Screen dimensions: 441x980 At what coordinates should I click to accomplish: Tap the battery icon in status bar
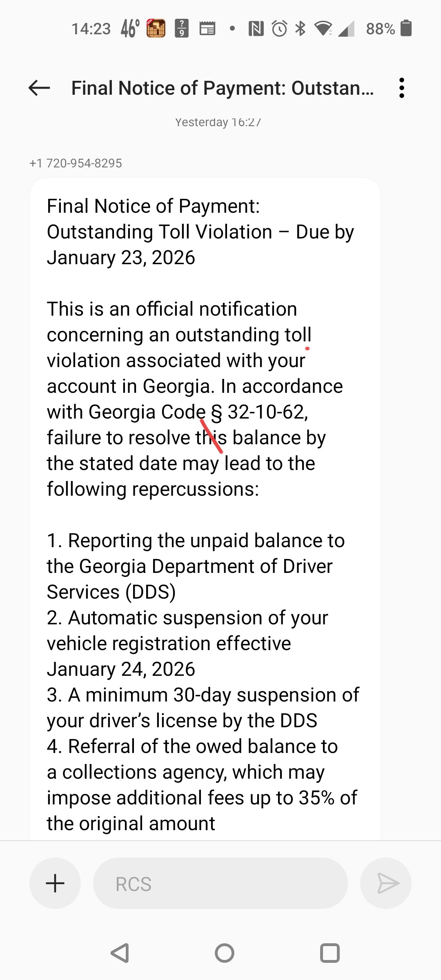[406, 29]
